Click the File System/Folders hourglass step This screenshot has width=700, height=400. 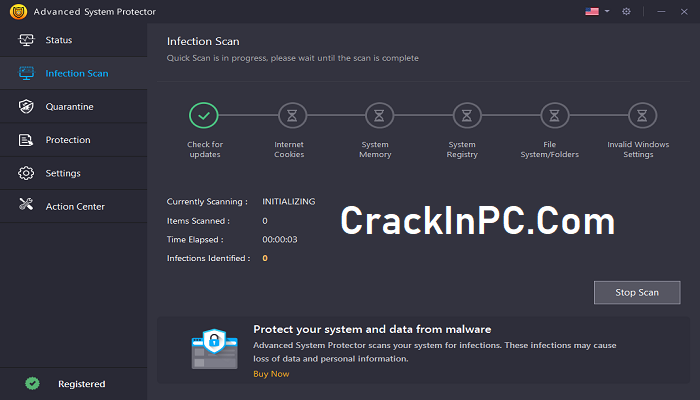click(x=554, y=116)
